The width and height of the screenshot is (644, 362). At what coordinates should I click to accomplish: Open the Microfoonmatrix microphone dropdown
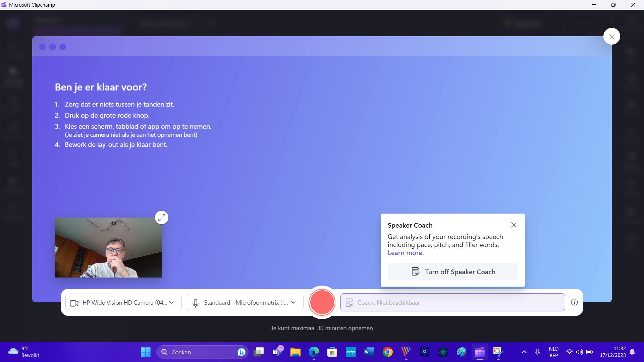pyautogui.click(x=245, y=302)
